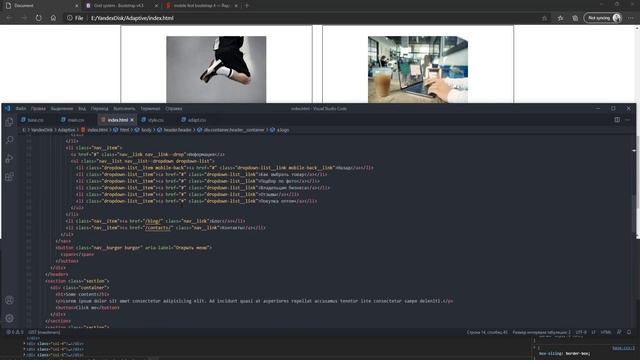Close the Document browser tab
Screen dimensions: 640x360
point(76,6)
